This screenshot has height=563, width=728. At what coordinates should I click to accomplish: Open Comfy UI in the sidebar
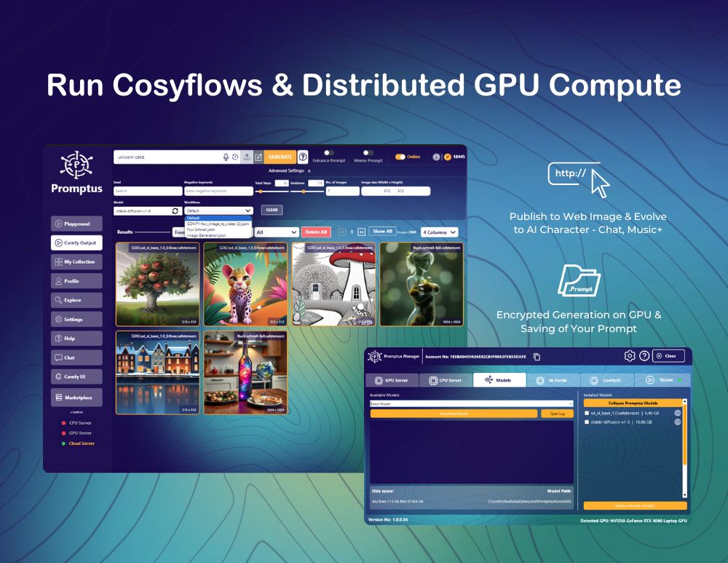76,377
